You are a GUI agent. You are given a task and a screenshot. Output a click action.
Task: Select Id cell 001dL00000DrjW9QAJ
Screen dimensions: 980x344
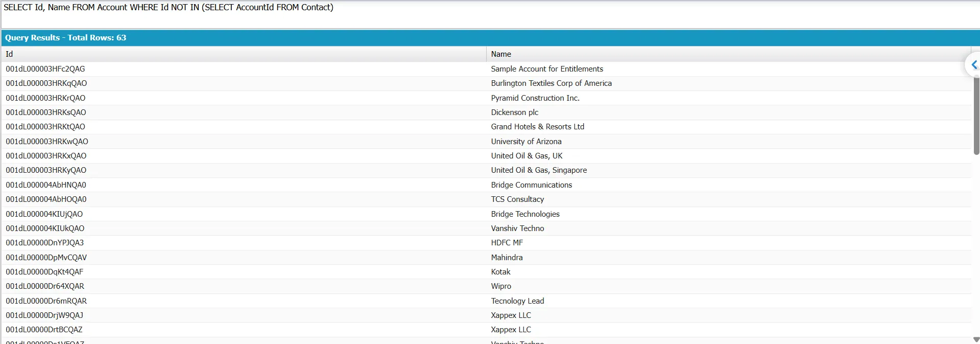44,315
